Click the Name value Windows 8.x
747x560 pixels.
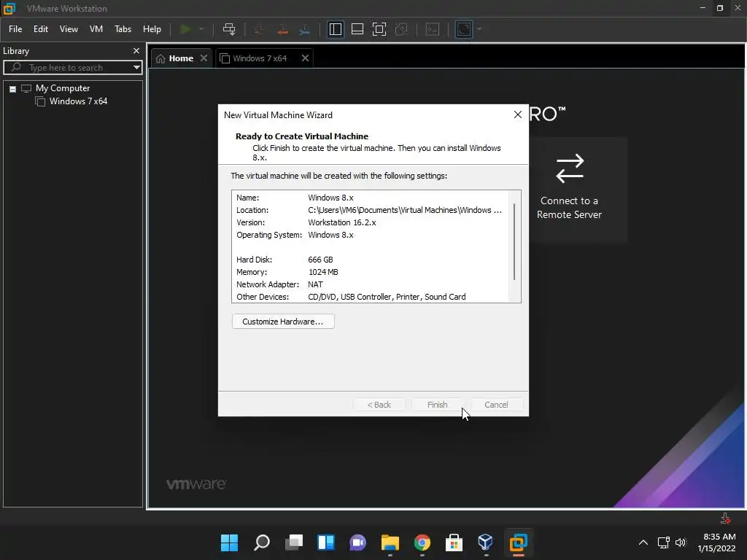(330, 198)
